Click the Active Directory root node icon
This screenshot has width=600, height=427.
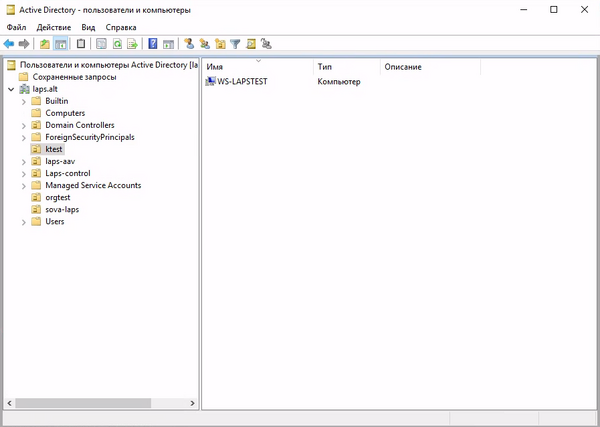[x=12, y=65]
